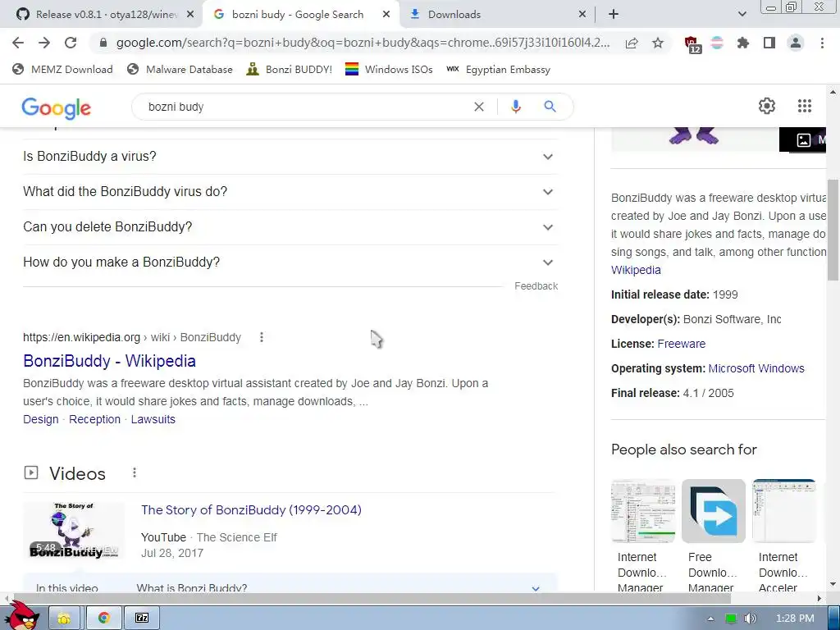Click the volume speaker tray icon
This screenshot has width=840, height=630.
pos(750,619)
